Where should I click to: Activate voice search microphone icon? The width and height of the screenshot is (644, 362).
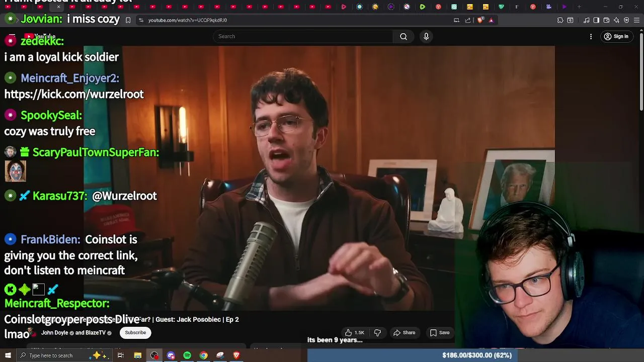pyautogui.click(x=426, y=36)
